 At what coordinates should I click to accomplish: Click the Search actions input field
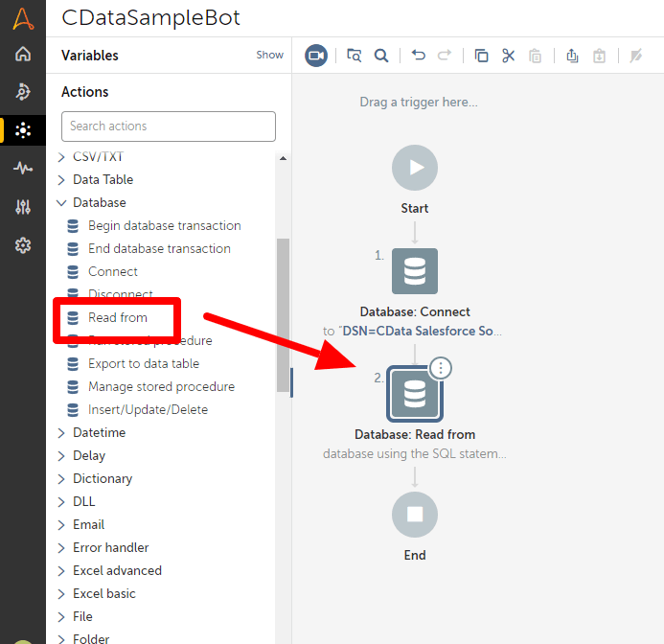pos(169,126)
